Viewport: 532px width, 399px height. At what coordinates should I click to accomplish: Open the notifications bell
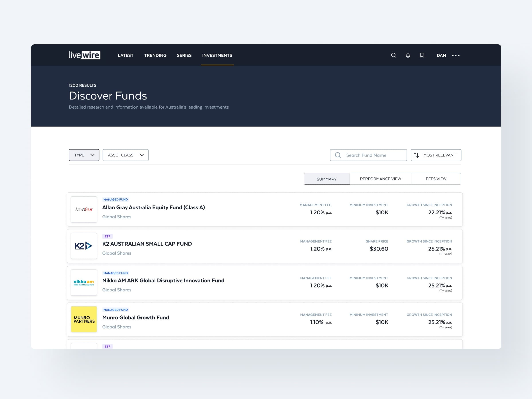(x=408, y=55)
